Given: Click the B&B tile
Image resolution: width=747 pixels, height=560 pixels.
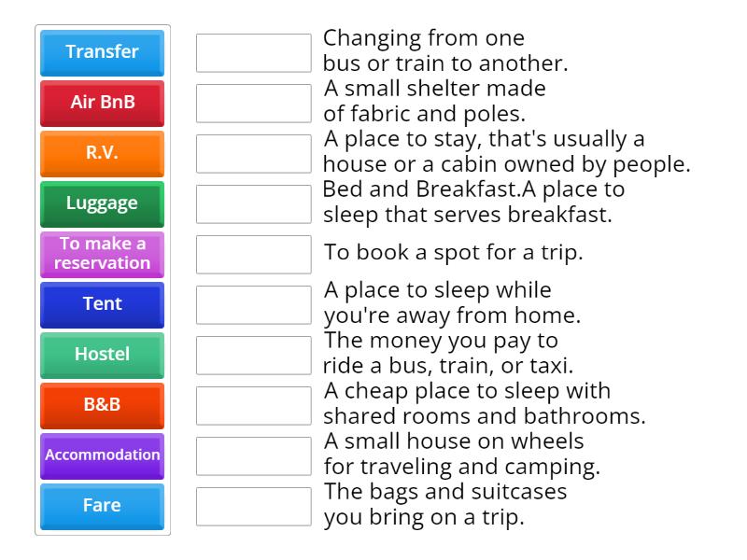Looking at the screenshot, I should click(103, 405).
